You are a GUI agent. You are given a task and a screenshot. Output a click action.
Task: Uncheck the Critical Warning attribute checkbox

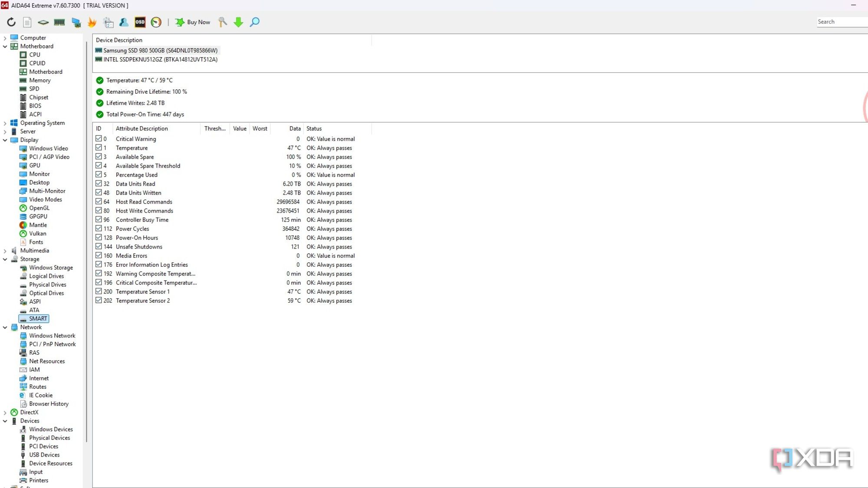click(x=99, y=139)
